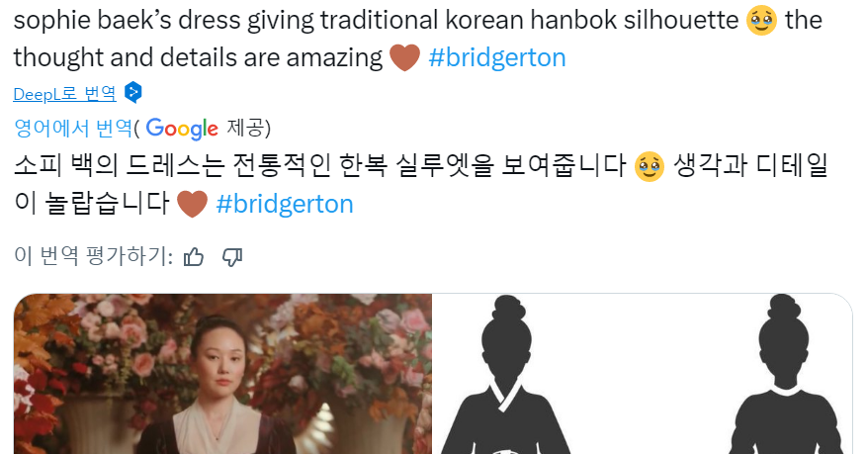This screenshot has height=454, width=868.
Task: Click the '이 번역 평가하기:' label
Action: click(94, 257)
